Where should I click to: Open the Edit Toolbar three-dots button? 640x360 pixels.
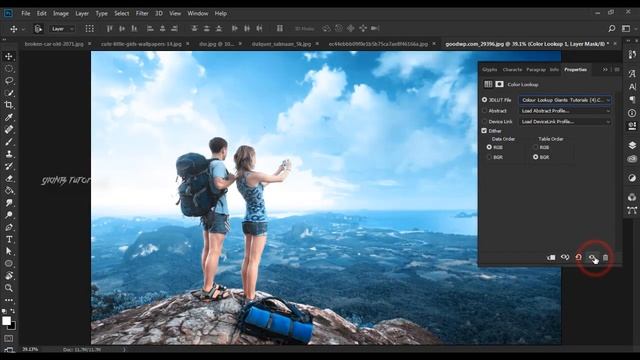[9, 300]
